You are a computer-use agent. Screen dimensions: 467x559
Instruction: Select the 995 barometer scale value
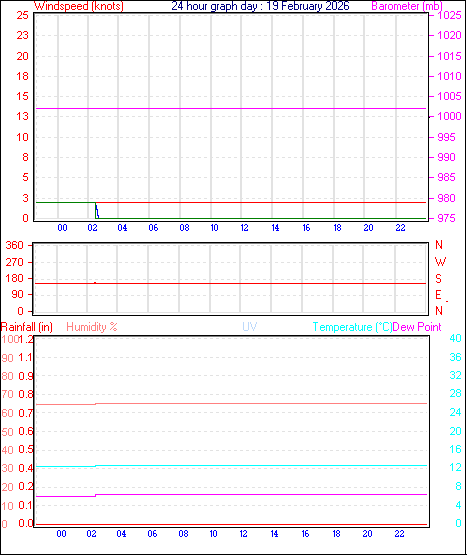[446, 137]
